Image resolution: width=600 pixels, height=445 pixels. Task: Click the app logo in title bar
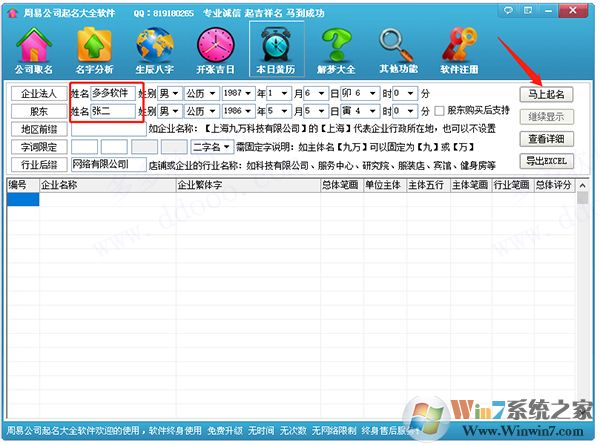point(13,13)
